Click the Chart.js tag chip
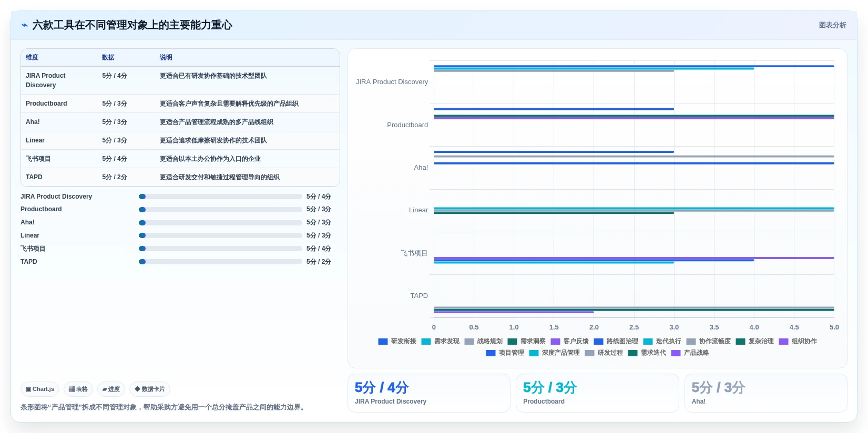The height and width of the screenshot is (433, 868). click(x=40, y=389)
